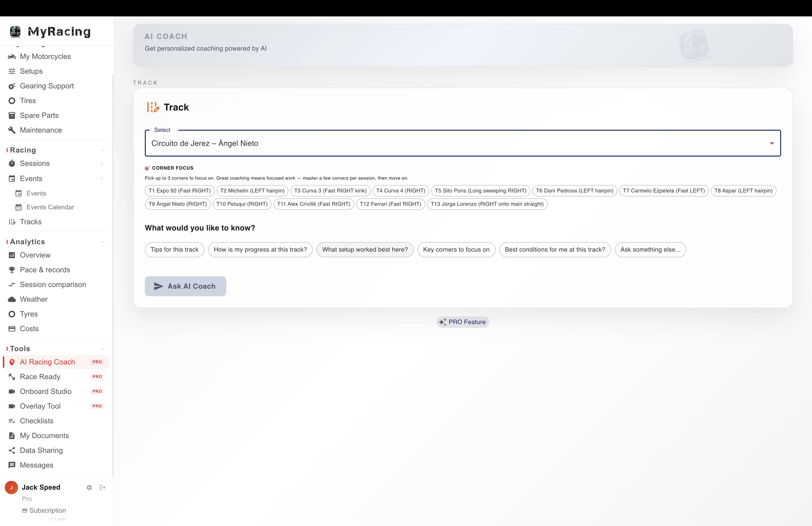
Task: Click the logout icon beside the profile
Action: 102,488
